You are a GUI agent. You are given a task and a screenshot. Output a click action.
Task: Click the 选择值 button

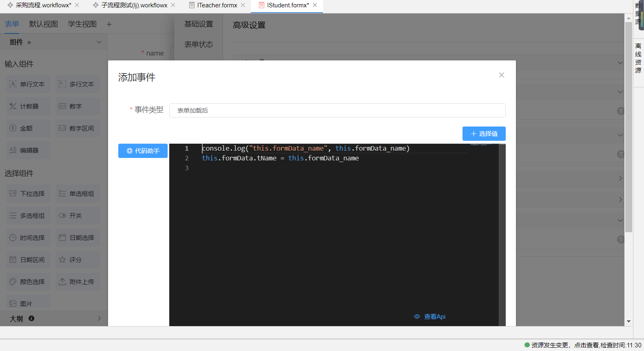click(484, 134)
